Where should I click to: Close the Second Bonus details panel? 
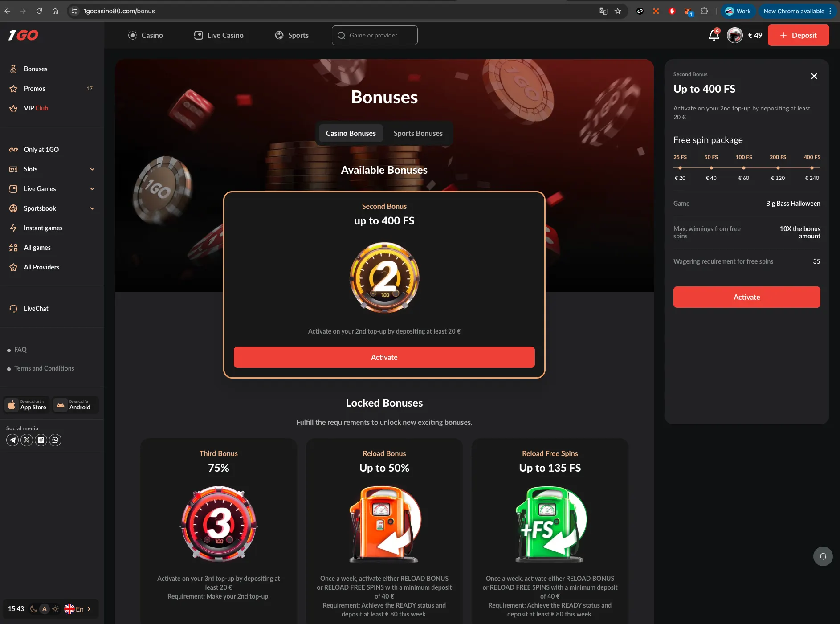tap(814, 76)
